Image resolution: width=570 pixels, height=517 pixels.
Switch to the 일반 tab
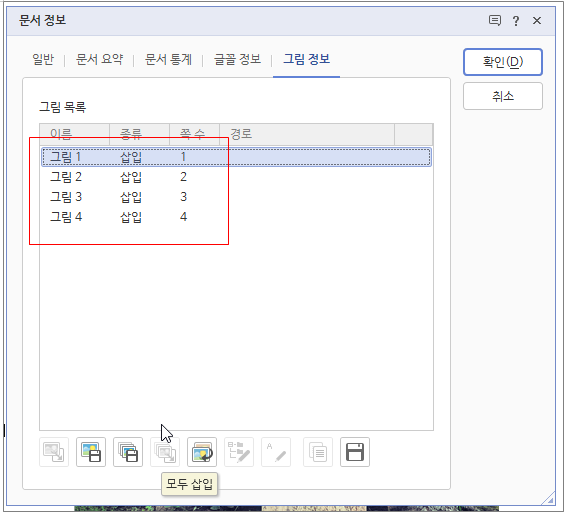click(43, 59)
